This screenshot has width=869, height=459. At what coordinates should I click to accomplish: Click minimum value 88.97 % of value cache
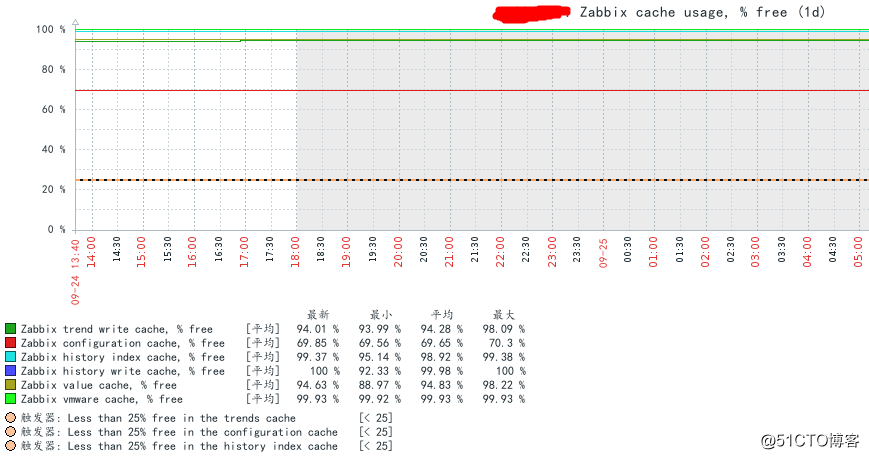[380, 385]
